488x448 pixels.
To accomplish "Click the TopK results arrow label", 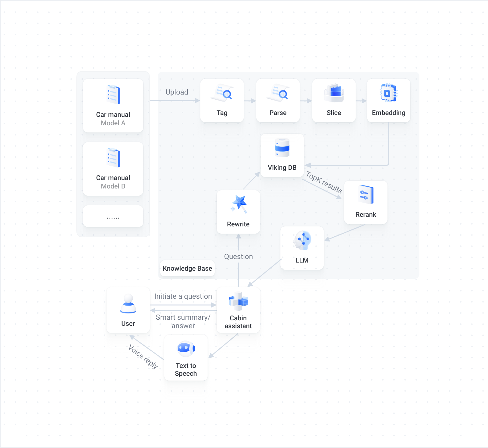I will (324, 182).
